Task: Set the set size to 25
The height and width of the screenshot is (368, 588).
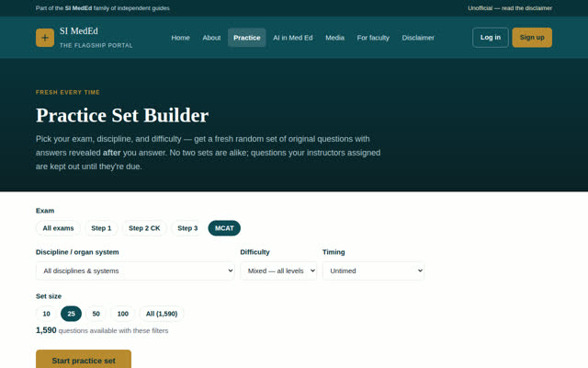Action: point(72,314)
